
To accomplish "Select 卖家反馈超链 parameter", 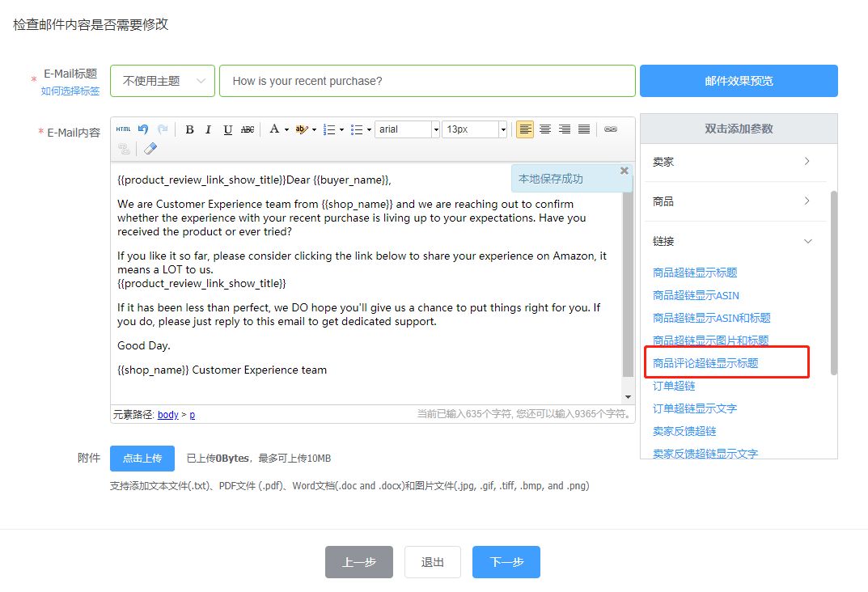I will [x=684, y=431].
